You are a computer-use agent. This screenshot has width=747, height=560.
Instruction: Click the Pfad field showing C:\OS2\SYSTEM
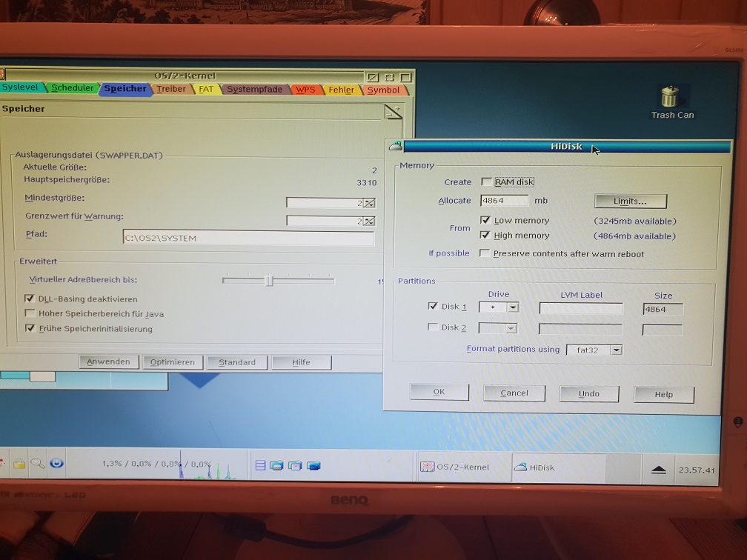point(248,238)
